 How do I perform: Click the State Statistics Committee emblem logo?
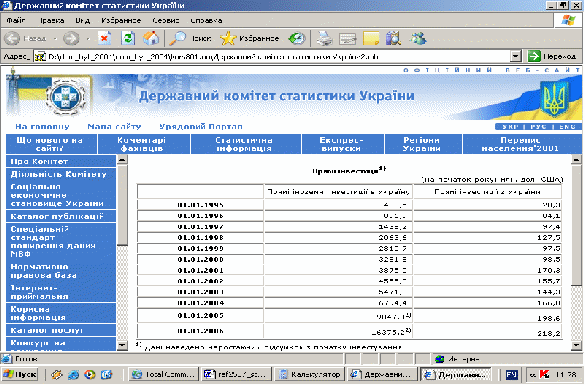[66, 97]
